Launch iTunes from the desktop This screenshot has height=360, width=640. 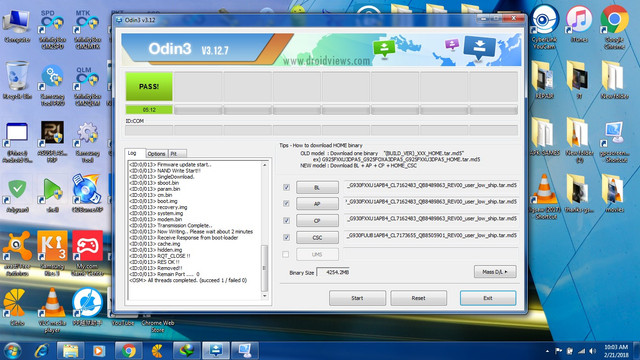pyautogui.click(x=579, y=24)
